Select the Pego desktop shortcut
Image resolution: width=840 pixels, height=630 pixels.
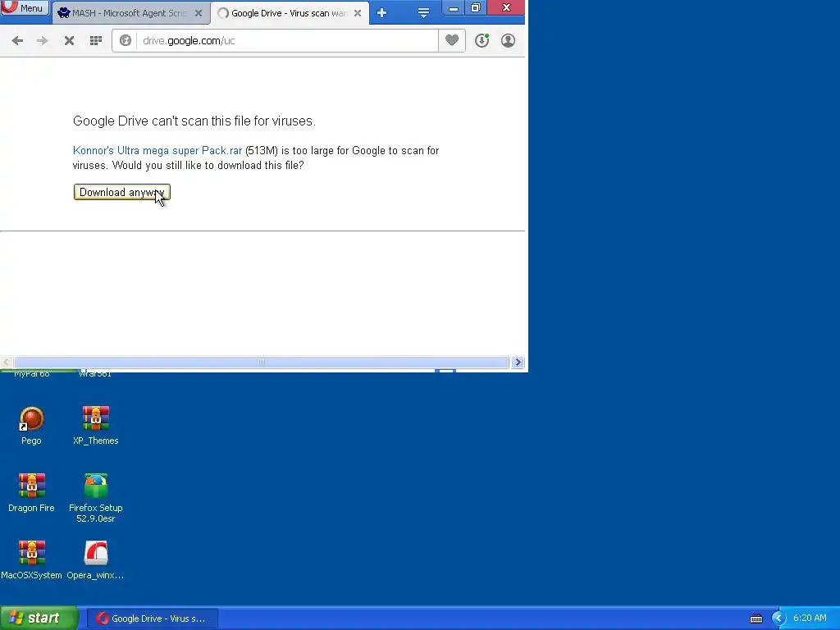pyautogui.click(x=32, y=426)
